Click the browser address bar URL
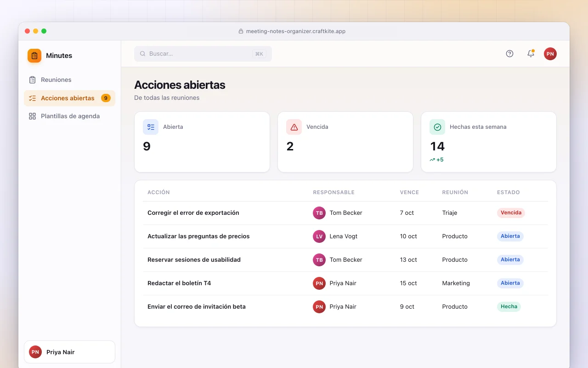 pos(296,31)
